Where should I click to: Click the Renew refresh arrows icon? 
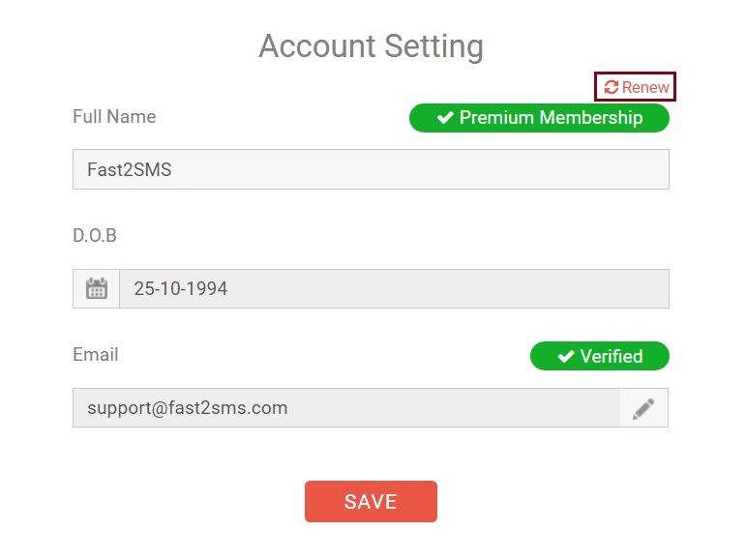pos(612,87)
